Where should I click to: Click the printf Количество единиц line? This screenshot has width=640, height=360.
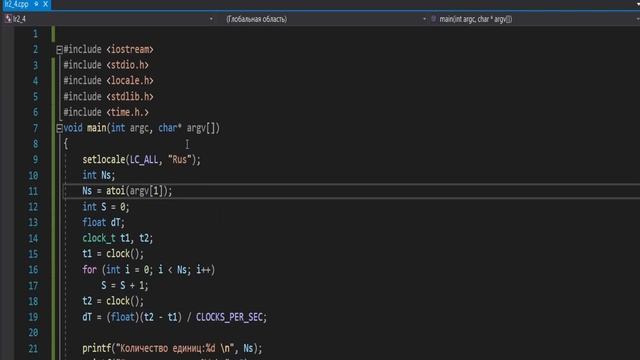(172, 349)
